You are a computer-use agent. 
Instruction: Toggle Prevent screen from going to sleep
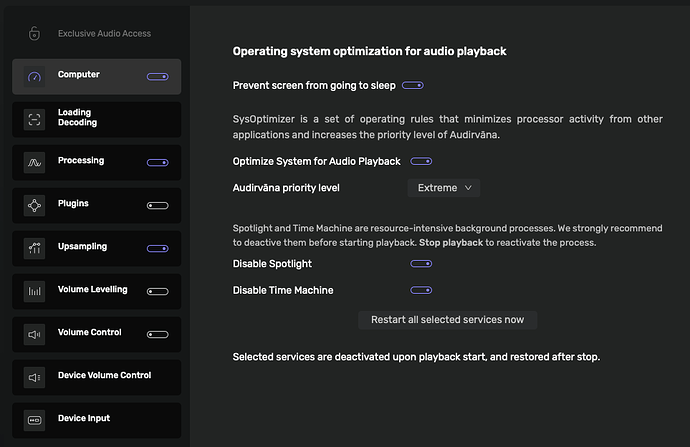[413, 85]
